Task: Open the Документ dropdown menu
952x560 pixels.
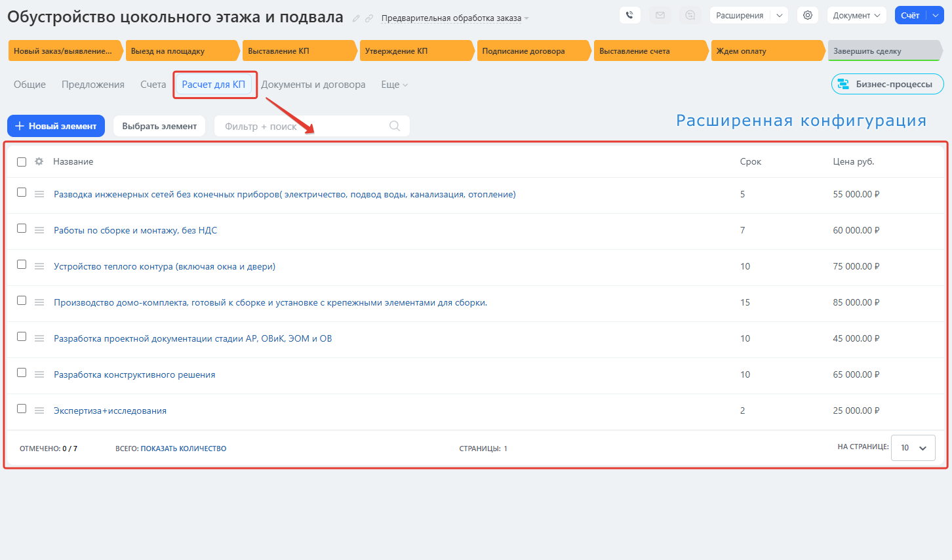Action: pyautogui.click(x=856, y=15)
